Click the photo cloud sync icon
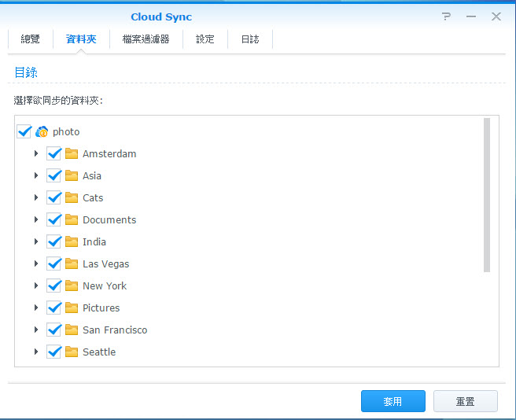 (42, 131)
